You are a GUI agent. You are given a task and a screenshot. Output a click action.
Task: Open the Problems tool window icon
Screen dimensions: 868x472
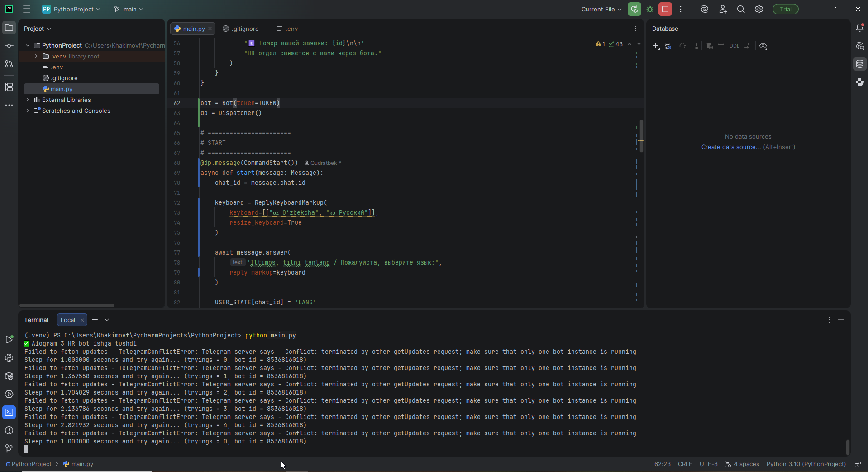pos(9,430)
